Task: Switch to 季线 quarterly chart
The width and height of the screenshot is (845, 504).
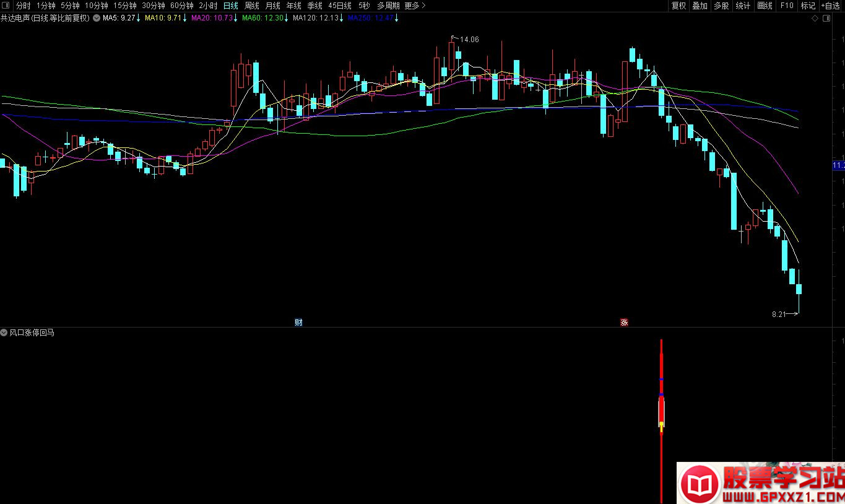Action: click(314, 6)
